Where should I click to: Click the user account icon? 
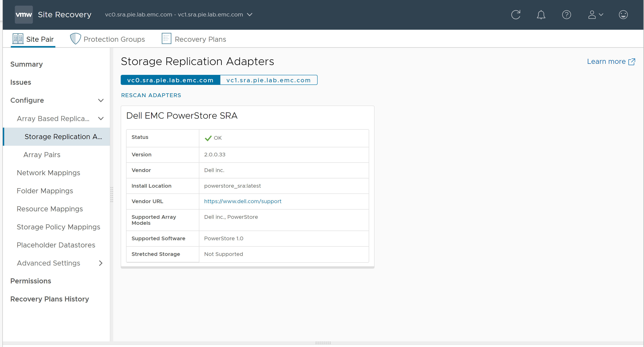(593, 14)
